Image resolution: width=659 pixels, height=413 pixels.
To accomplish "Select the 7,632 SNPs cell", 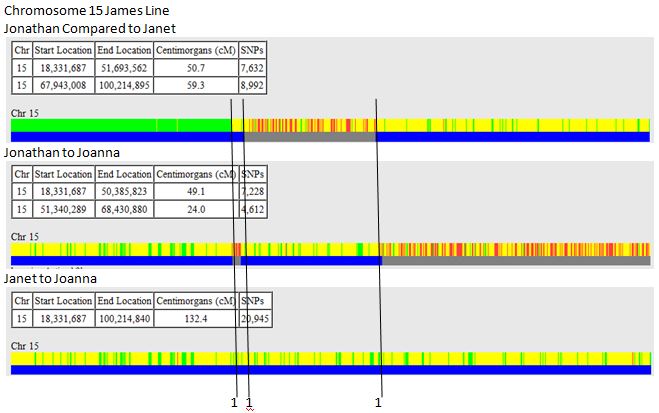I will [254, 67].
